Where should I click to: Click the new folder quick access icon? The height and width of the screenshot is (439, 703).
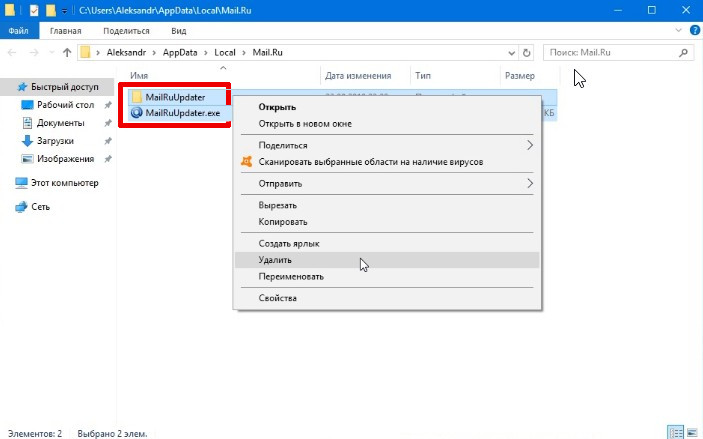(51, 10)
